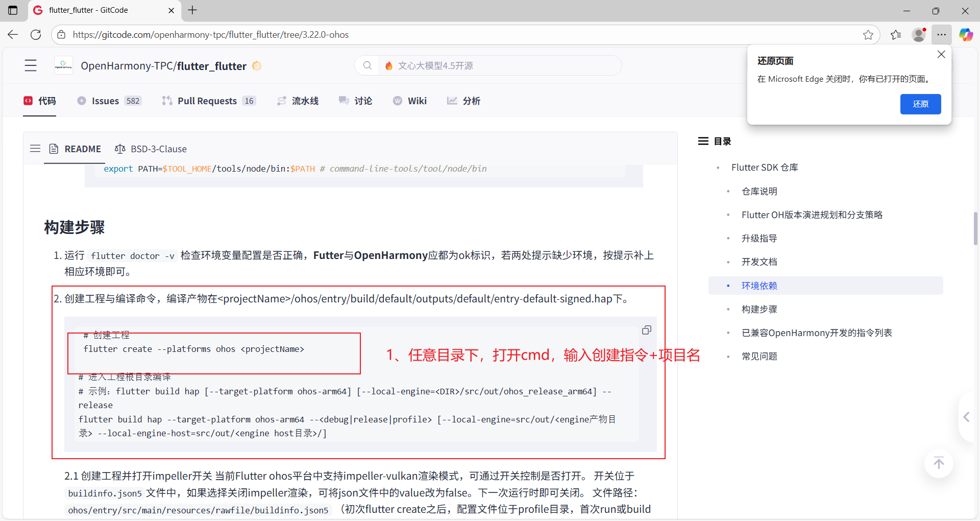Click the flutter create --platforms ohos line
This screenshot has height=521, width=980.
[x=193, y=349]
